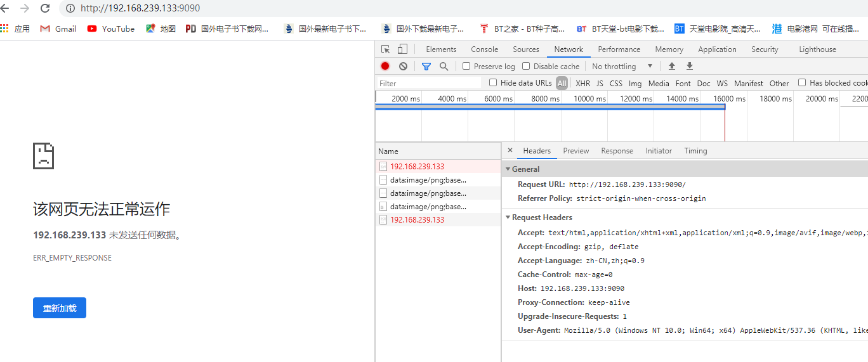
Task: Activate the inspect element picker icon
Action: [386, 49]
